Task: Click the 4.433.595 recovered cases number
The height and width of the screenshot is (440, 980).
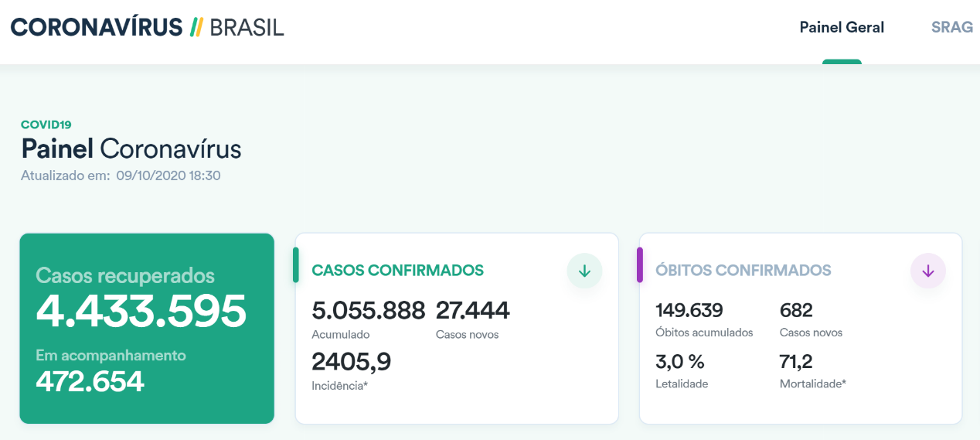Action: (141, 311)
